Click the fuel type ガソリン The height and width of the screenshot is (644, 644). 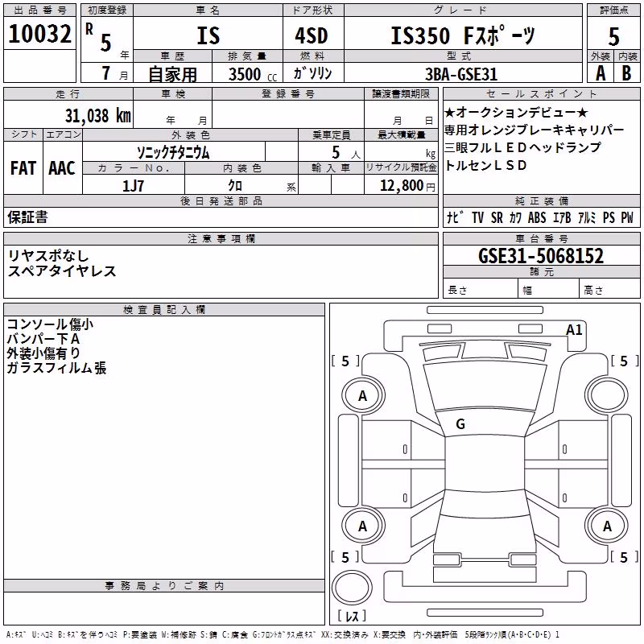click(312, 73)
